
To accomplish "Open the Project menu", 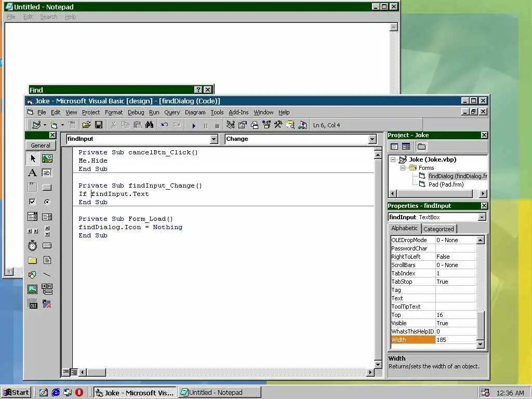I will (91, 112).
